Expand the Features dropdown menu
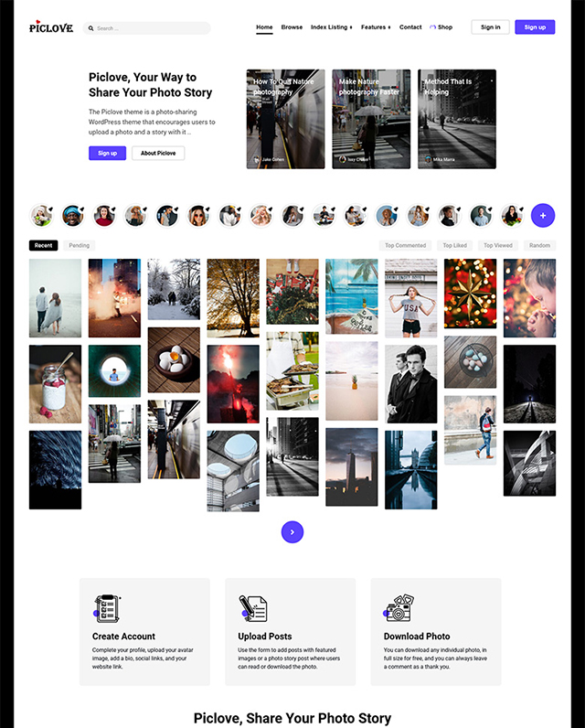The height and width of the screenshot is (728, 585). tap(376, 27)
